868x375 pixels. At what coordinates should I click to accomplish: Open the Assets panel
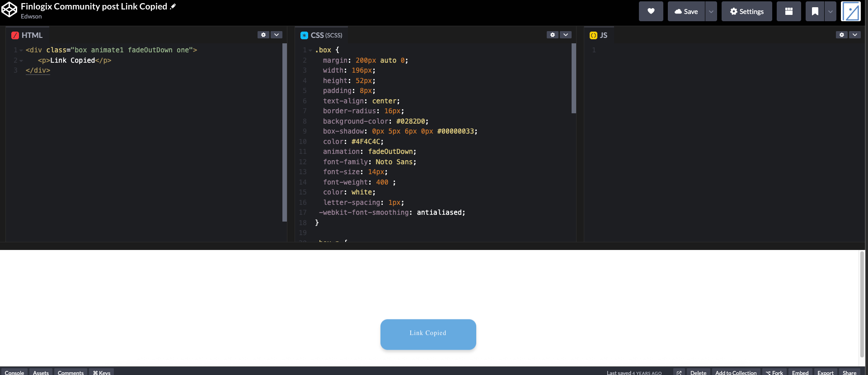click(41, 372)
